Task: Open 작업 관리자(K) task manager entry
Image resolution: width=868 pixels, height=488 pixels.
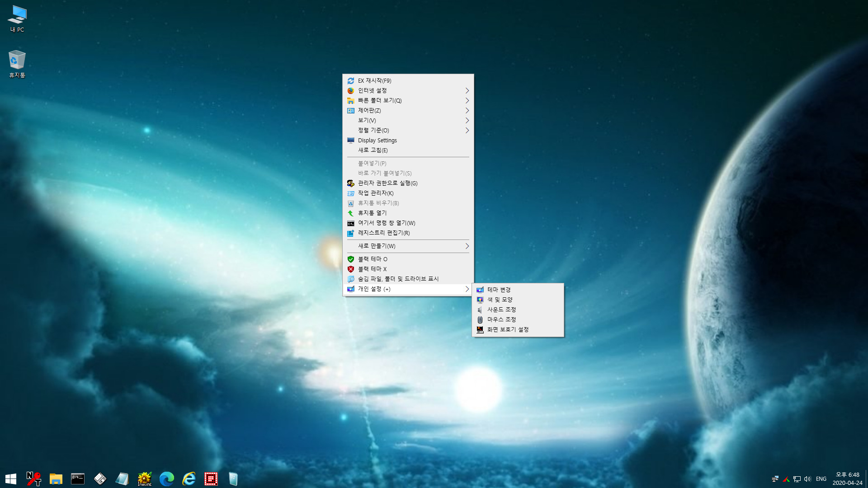Action: 408,193
